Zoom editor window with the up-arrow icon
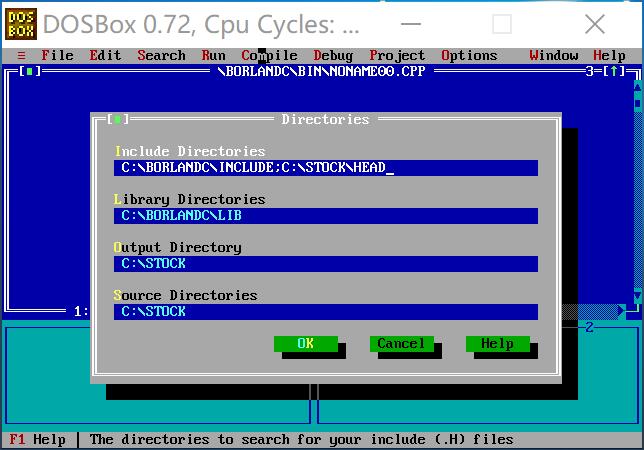This screenshot has width=644, height=450. point(614,71)
